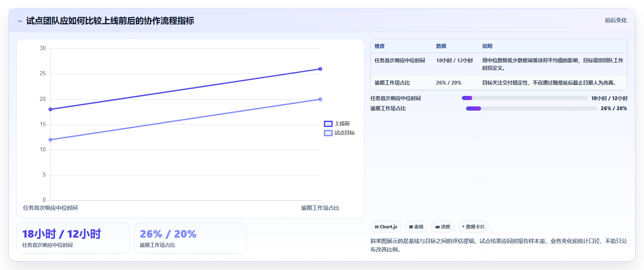This screenshot has height=270, width=644.
Task: Click the 26% / 20% value beside progress bar
Action: coord(614,109)
